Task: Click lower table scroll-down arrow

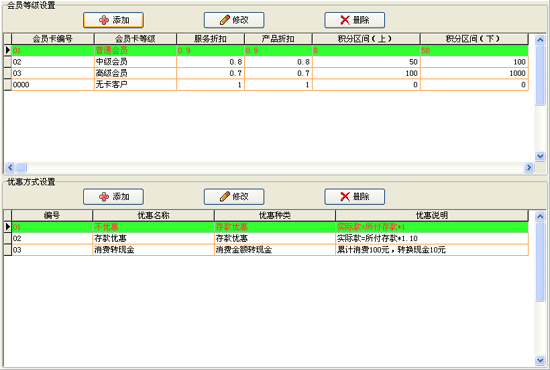Action: pyautogui.click(x=540, y=360)
